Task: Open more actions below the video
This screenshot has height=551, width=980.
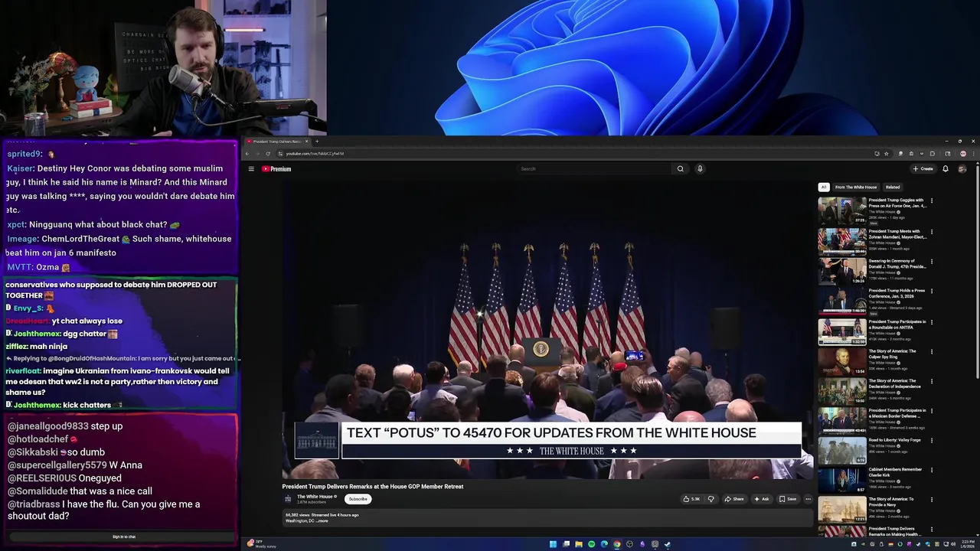Action: [808, 499]
